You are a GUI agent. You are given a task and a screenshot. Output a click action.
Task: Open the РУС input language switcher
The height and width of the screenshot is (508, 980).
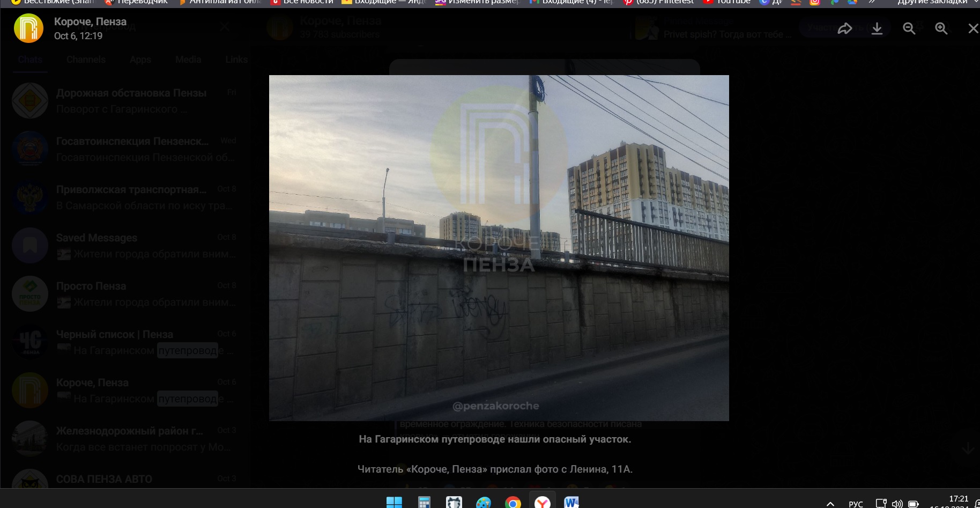click(856, 504)
